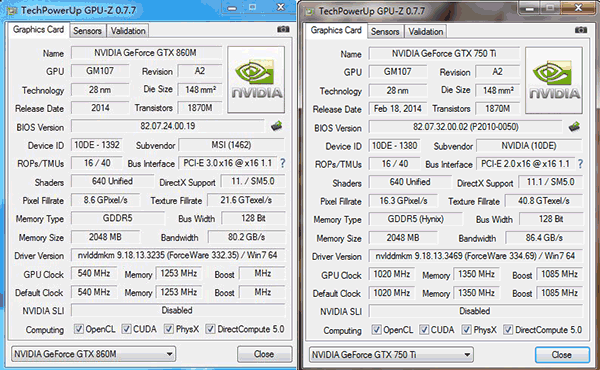Click NVIDIA logo in GTX 860M window
The image size is (600, 370).
256,80
